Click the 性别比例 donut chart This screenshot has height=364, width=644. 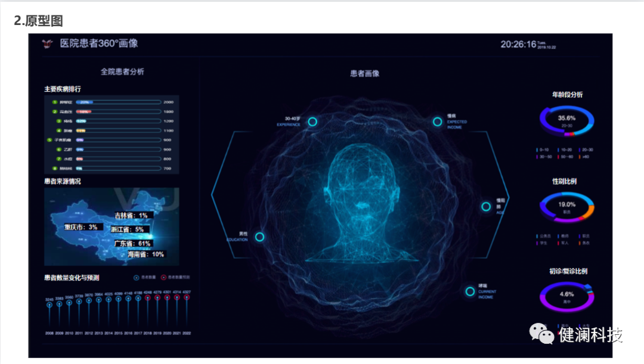click(x=566, y=206)
